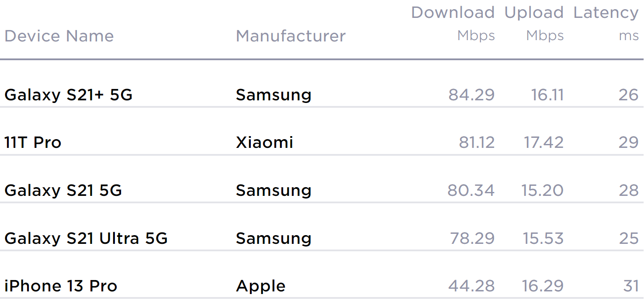Click the 81.12 download value
This screenshot has width=644, height=301.
coord(477,142)
